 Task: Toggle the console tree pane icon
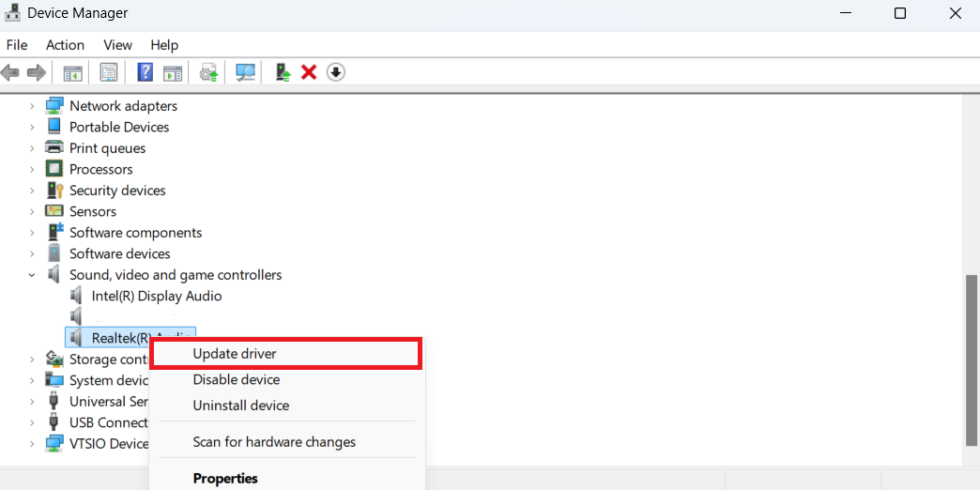pyautogui.click(x=73, y=73)
